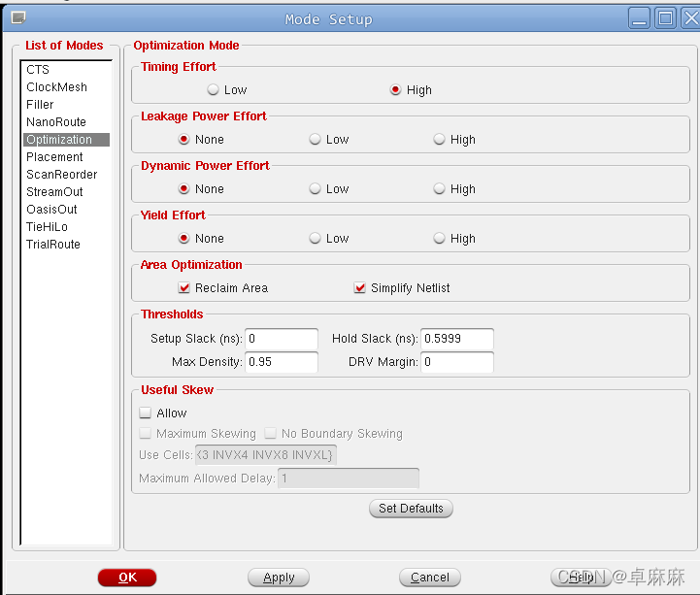Maximize the Mode Setup window
The height and width of the screenshot is (595, 700).
click(665, 18)
